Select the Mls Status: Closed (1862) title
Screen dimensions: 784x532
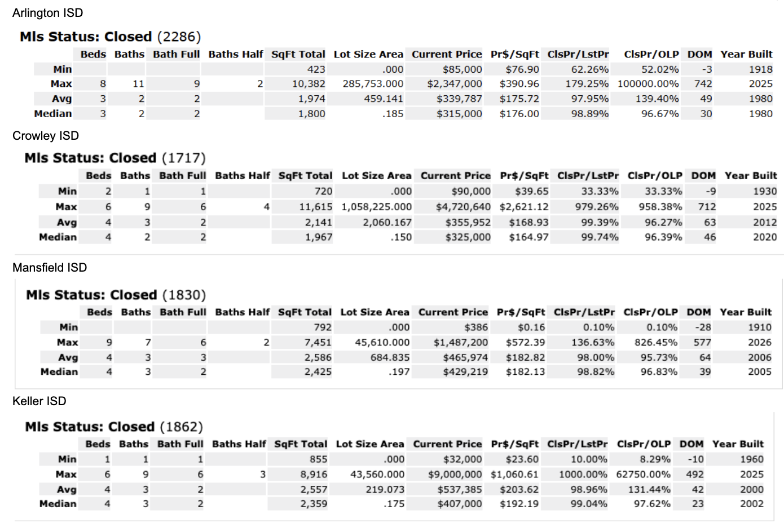(x=113, y=427)
